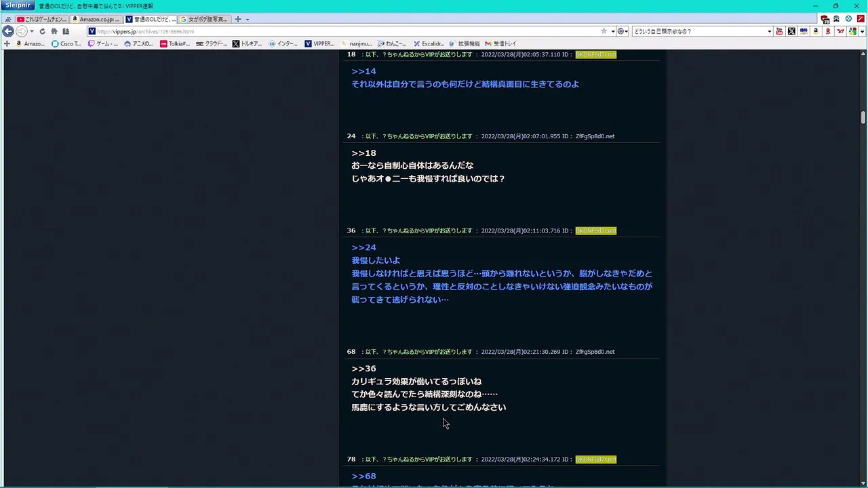Click the >>68 reply anchor
Screen dimensions: 868x488
(x=363, y=476)
